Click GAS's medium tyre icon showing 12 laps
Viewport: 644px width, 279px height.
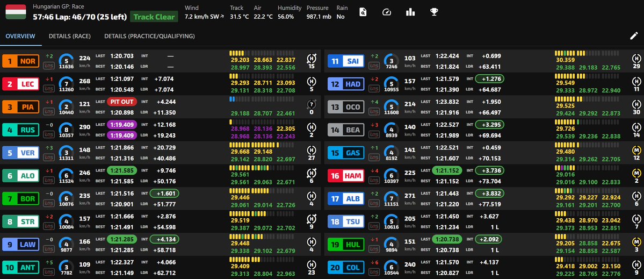[636, 151]
